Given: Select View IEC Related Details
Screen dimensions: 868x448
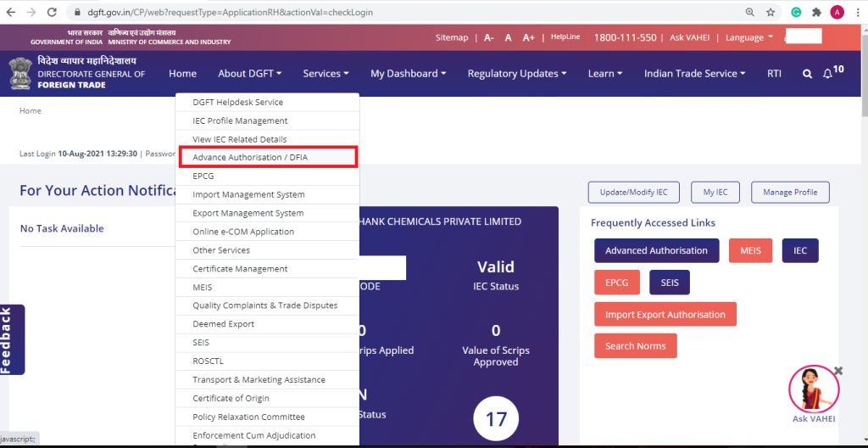Looking at the screenshot, I should coord(267,139).
